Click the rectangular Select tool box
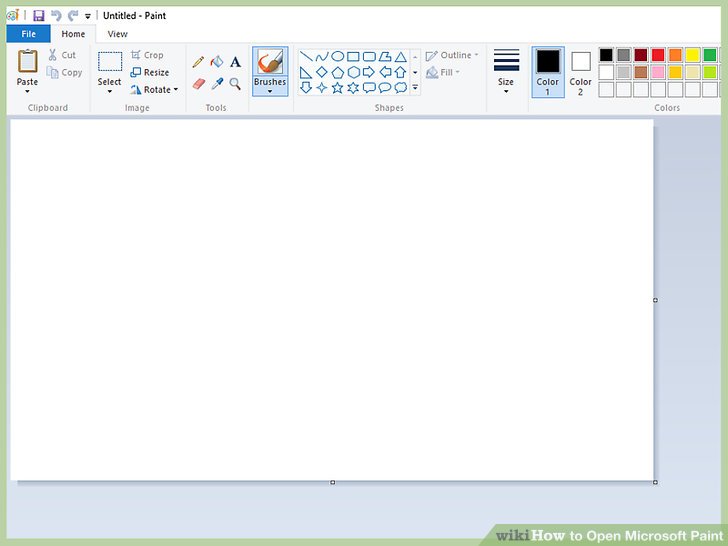 (110, 62)
